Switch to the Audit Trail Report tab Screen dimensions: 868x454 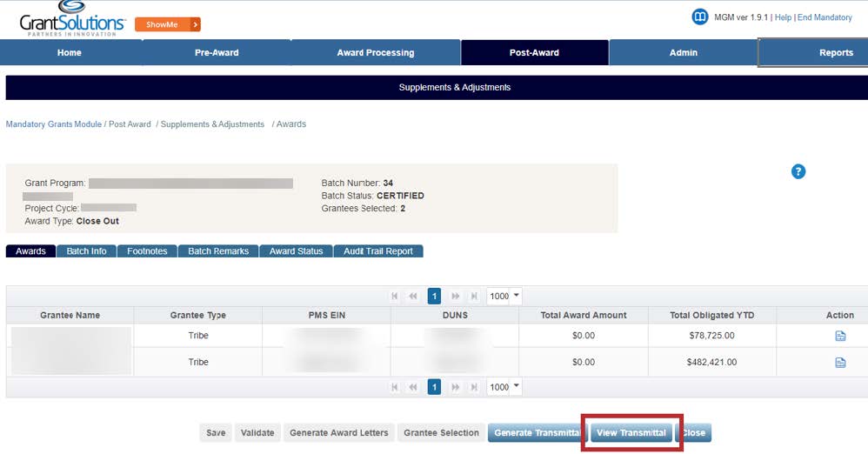(x=377, y=251)
